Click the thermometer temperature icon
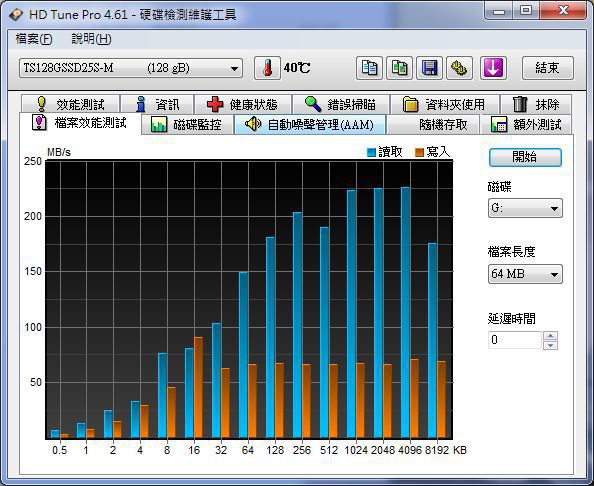The image size is (594, 486). 267,68
